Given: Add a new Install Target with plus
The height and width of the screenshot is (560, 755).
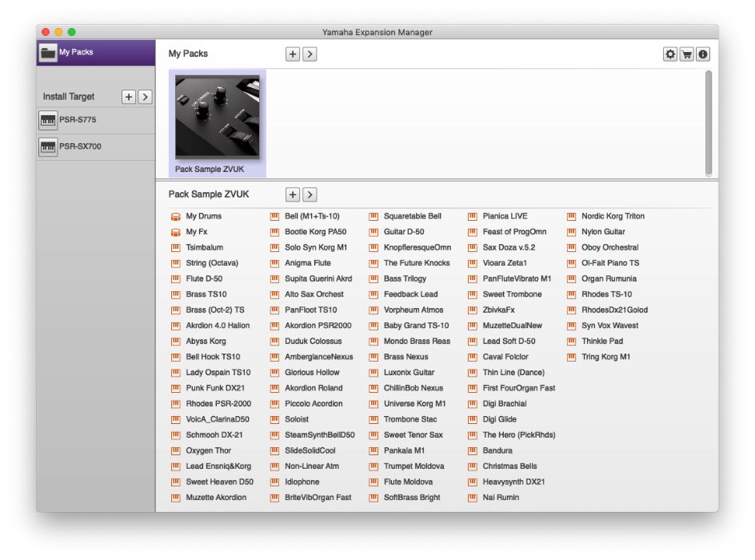Looking at the screenshot, I should (x=129, y=97).
